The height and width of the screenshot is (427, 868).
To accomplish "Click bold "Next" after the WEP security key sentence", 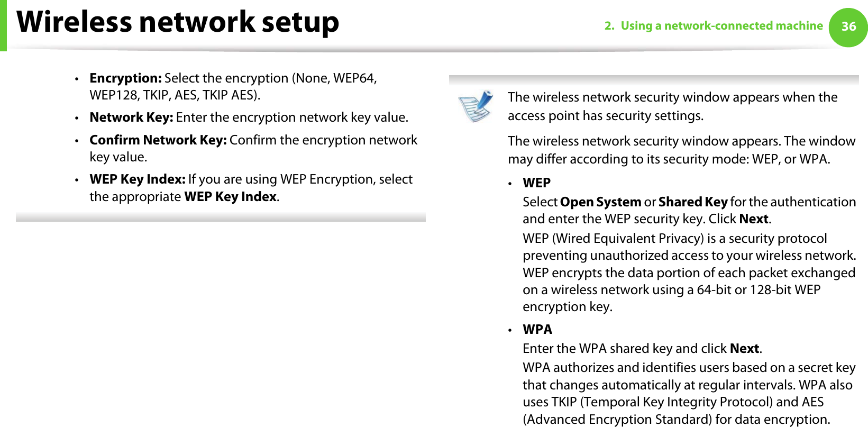I will pyautogui.click(x=754, y=219).
